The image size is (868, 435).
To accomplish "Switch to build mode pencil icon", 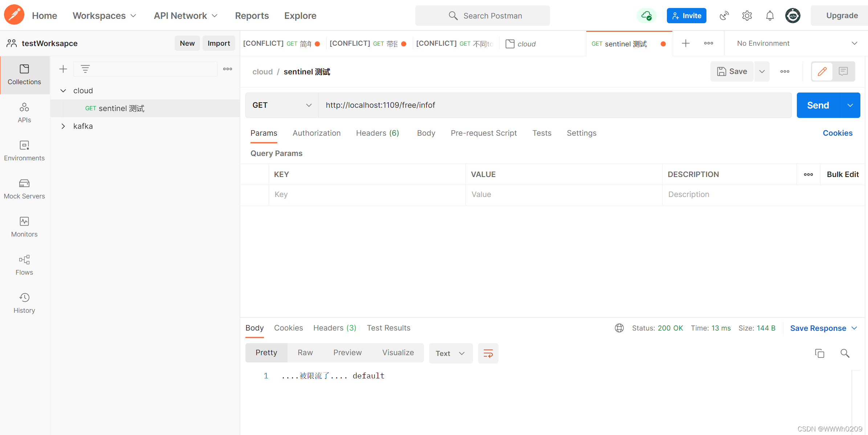I will coord(822,71).
